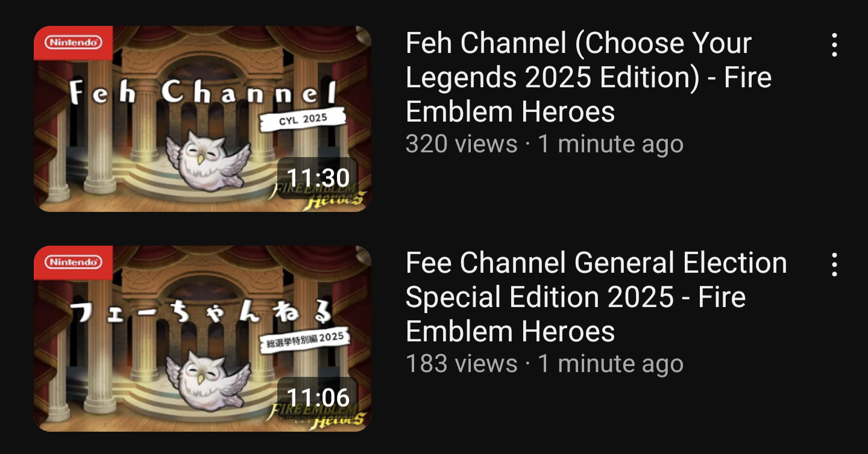
Task: Click the CYL 2025 banner on the thumbnail
Action: [303, 119]
